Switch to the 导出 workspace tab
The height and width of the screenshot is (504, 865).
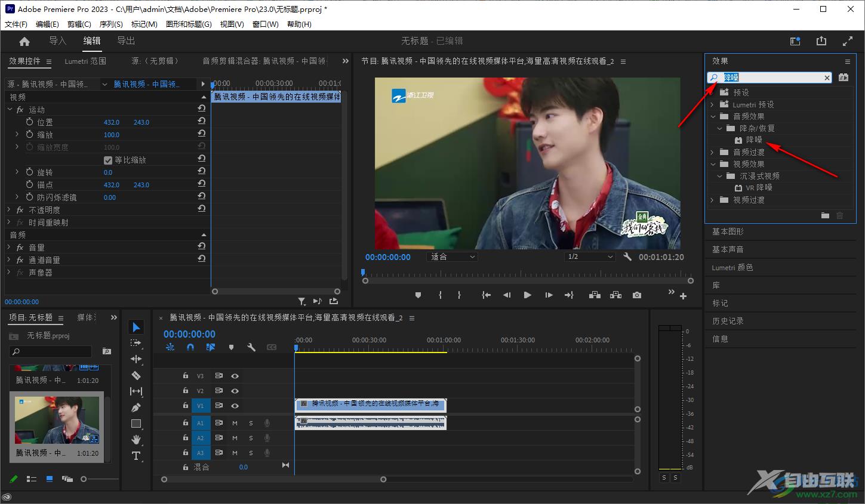click(126, 41)
